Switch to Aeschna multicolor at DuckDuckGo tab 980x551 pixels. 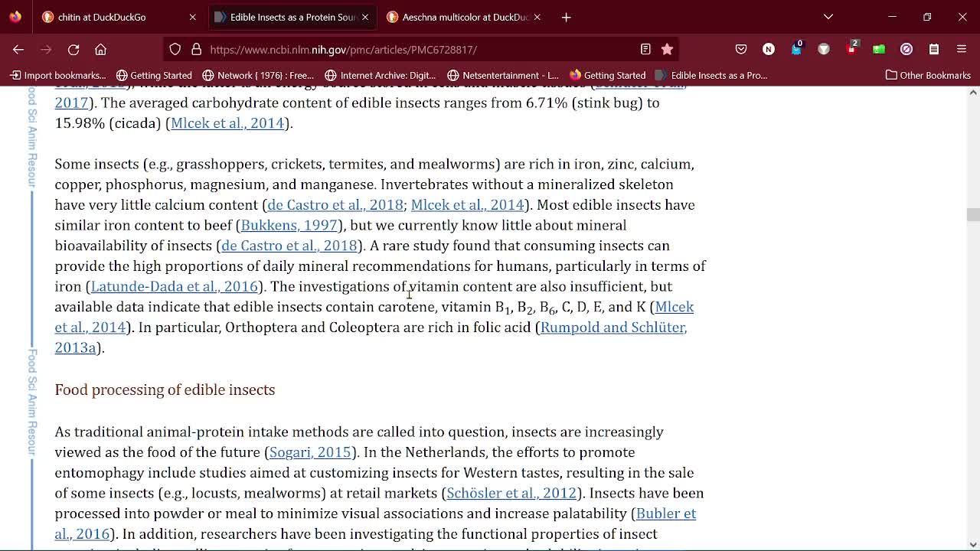pos(465,17)
